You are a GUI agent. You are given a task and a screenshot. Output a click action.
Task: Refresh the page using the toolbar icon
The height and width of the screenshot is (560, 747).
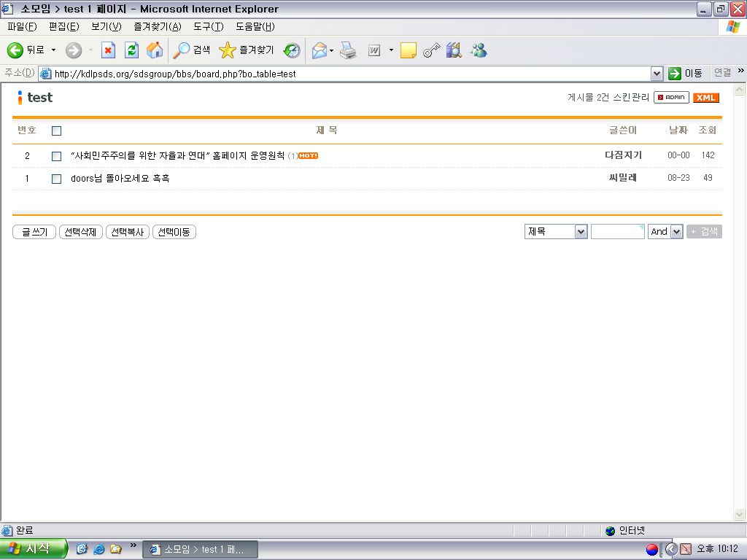(131, 50)
